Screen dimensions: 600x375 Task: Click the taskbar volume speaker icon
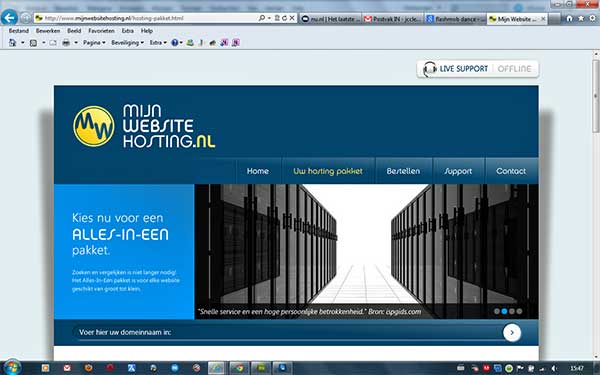(554, 368)
